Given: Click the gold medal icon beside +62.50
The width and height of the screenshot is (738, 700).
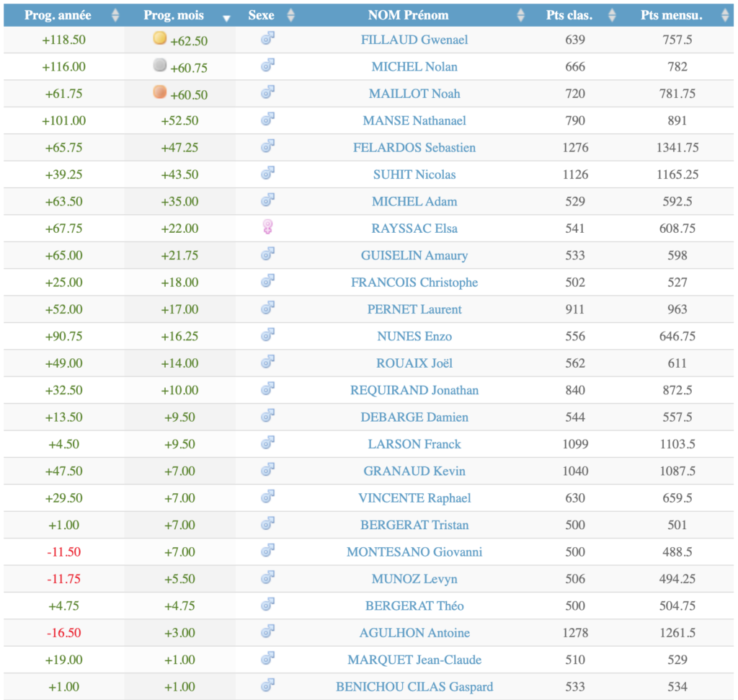Looking at the screenshot, I should pos(160,39).
